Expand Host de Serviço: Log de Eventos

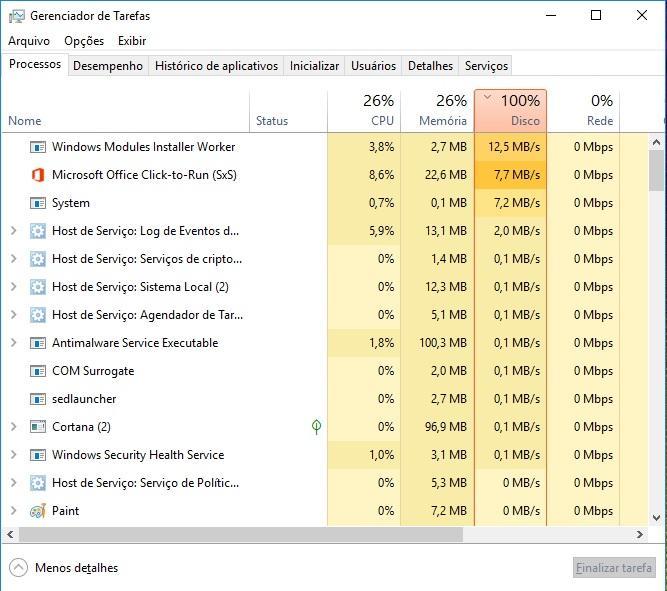click(14, 231)
